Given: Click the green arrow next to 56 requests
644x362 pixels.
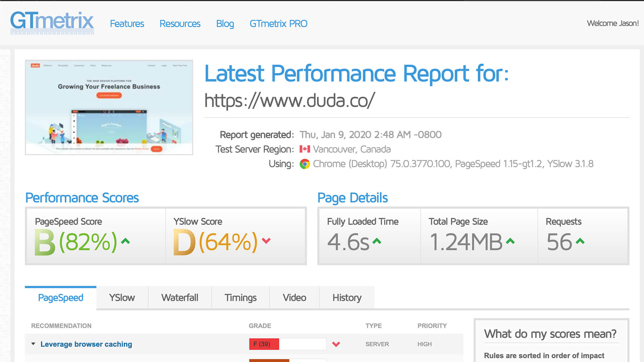Looking at the screenshot, I should (x=580, y=241).
